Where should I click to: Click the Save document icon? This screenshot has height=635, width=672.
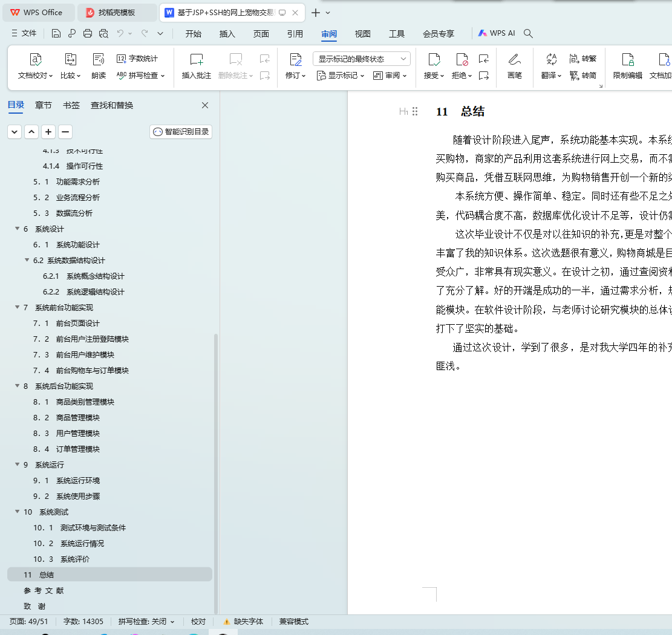56,33
